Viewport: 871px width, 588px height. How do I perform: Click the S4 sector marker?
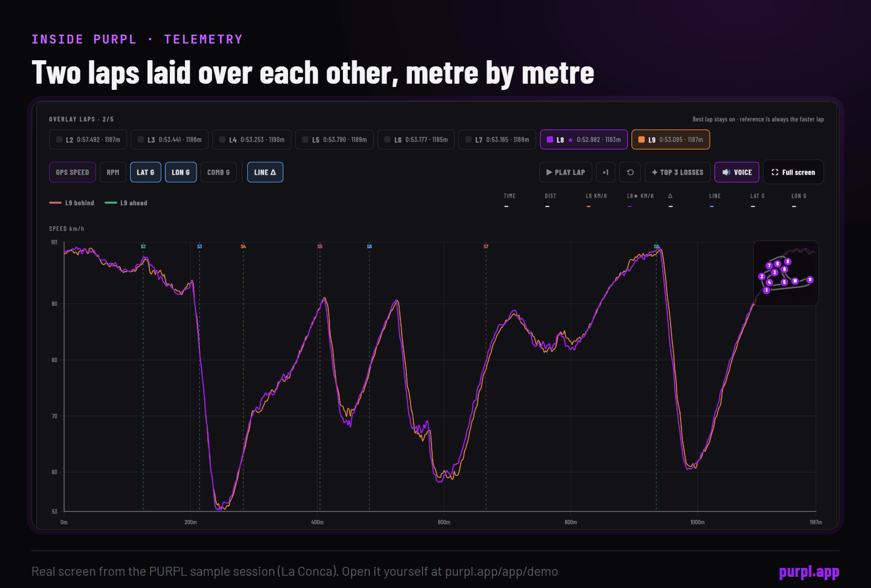pyautogui.click(x=243, y=247)
